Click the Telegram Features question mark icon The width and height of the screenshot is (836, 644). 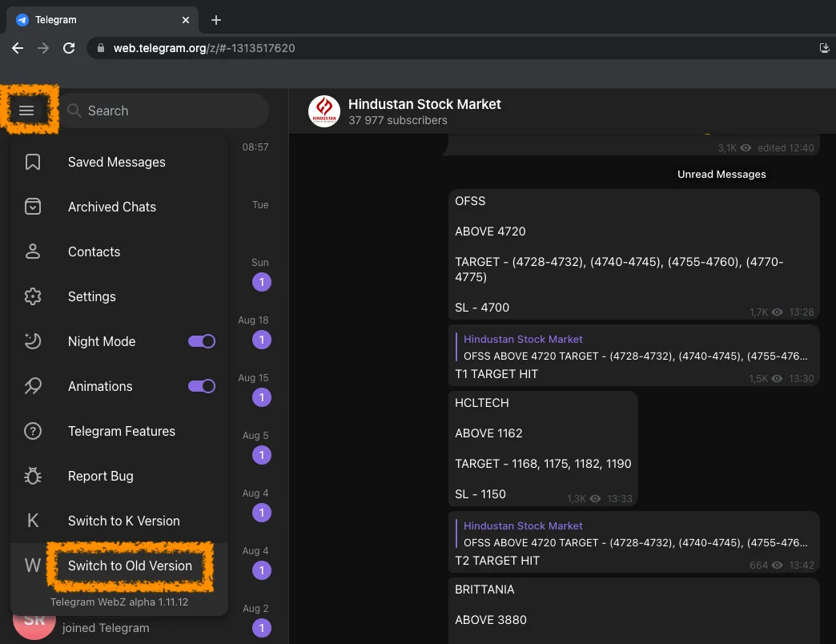click(x=33, y=431)
